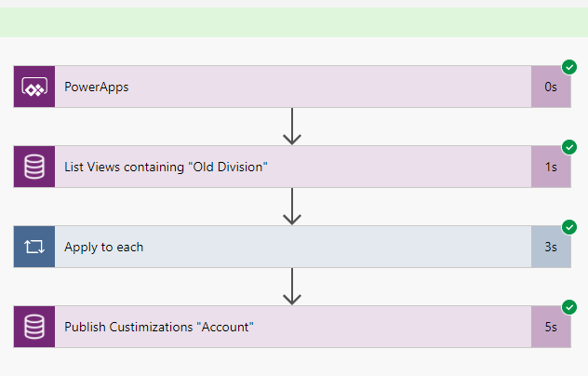Click the green checkmark on List Views step
The image size is (588, 376).
(x=569, y=147)
